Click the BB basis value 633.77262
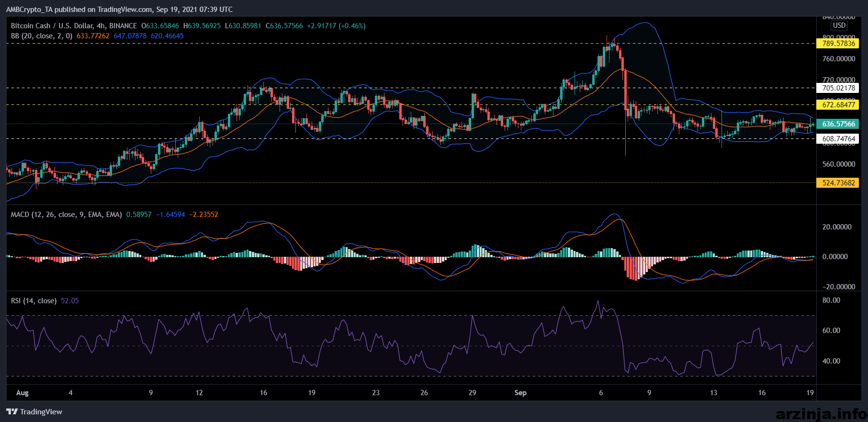Image resolution: width=868 pixels, height=422 pixels. pos(93,36)
